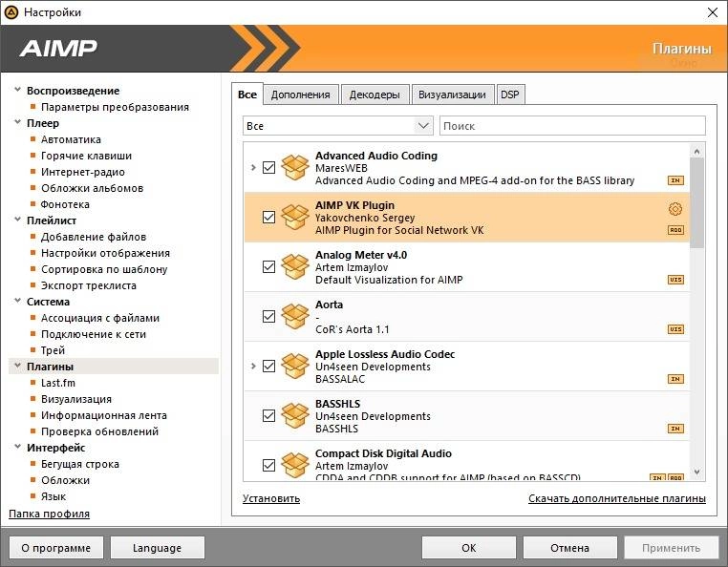Click AIMP VK Plugin box icon
The width and height of the screenshot is (728, 567).
(x=295, y=217)
